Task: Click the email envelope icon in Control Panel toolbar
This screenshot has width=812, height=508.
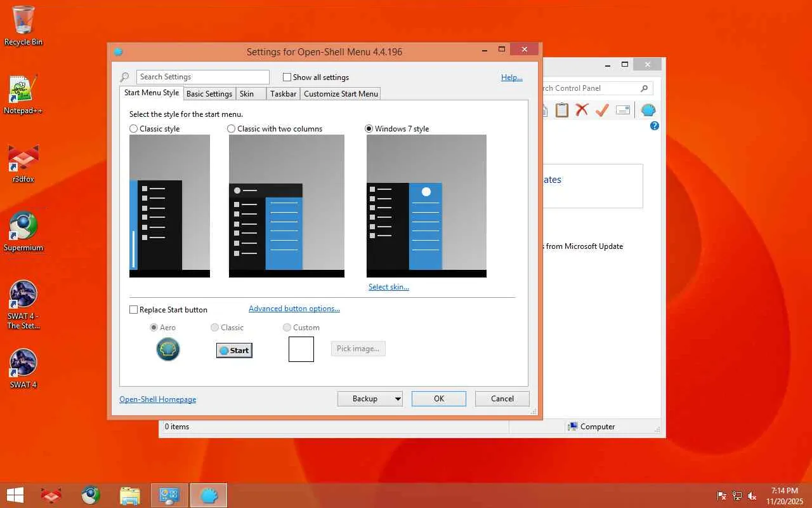Action: click(x=623, y=110)
